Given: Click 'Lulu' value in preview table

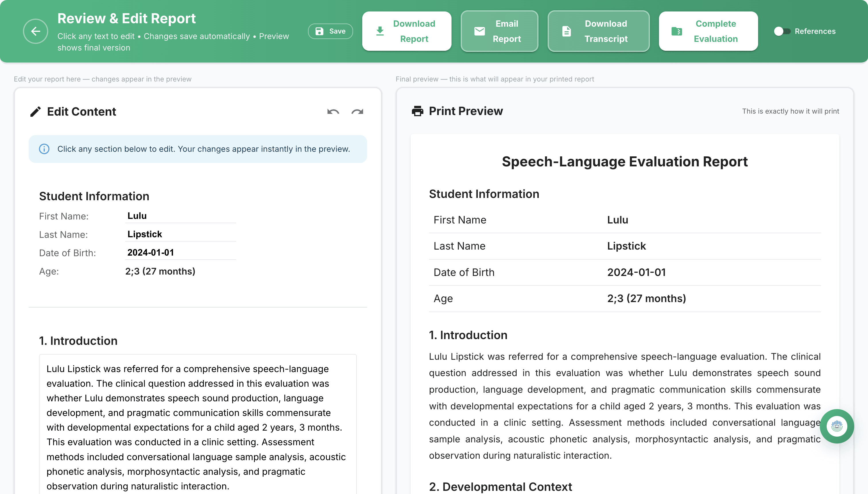Looking at the screenshot, I should pos(617,220).
